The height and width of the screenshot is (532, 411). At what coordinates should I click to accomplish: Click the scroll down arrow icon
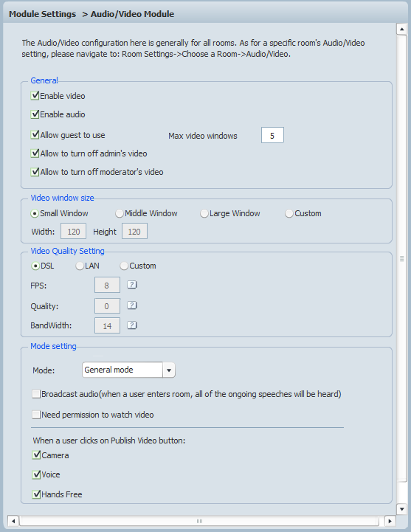(402, 509)
